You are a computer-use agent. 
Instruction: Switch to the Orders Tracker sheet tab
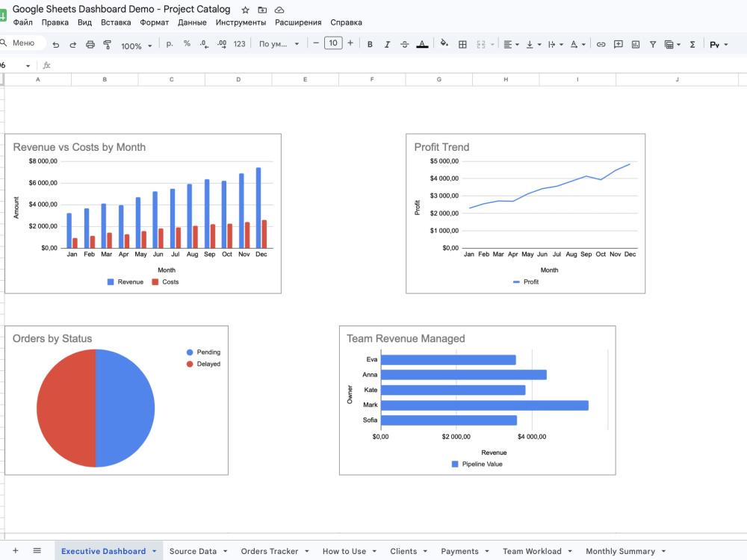(269, 551)
